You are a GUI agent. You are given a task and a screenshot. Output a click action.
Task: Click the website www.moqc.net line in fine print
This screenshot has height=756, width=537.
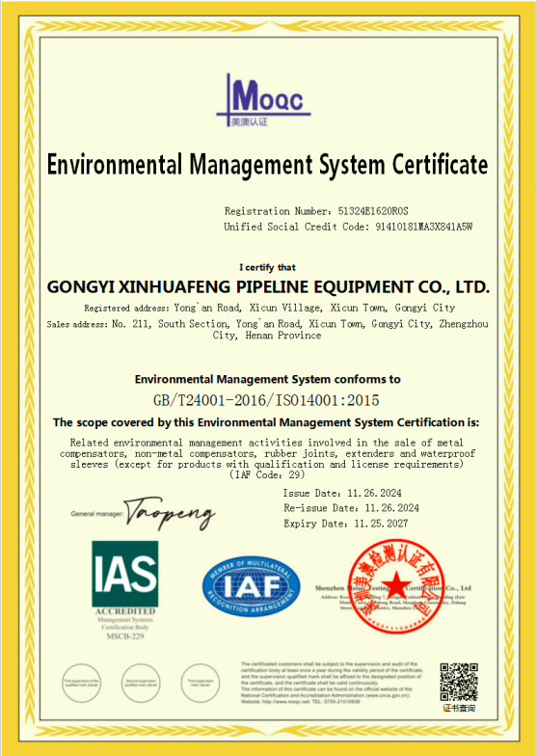(x=301, y=702)
